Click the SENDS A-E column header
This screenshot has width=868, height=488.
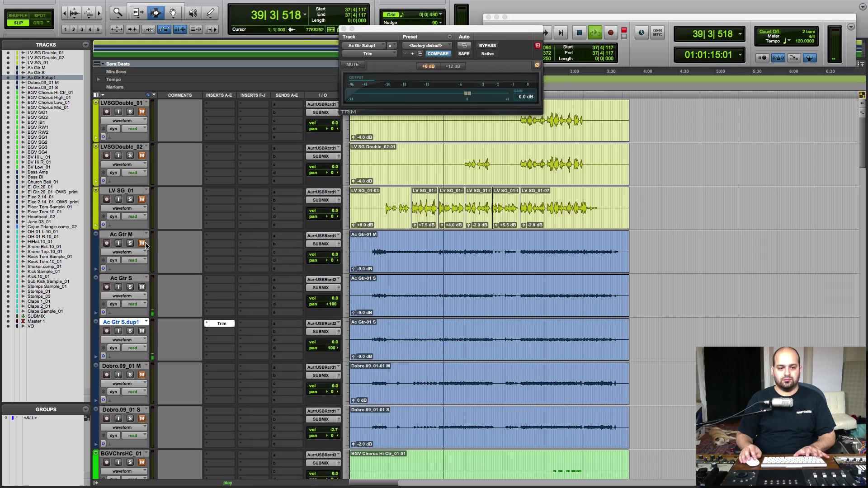click(287, 95)
